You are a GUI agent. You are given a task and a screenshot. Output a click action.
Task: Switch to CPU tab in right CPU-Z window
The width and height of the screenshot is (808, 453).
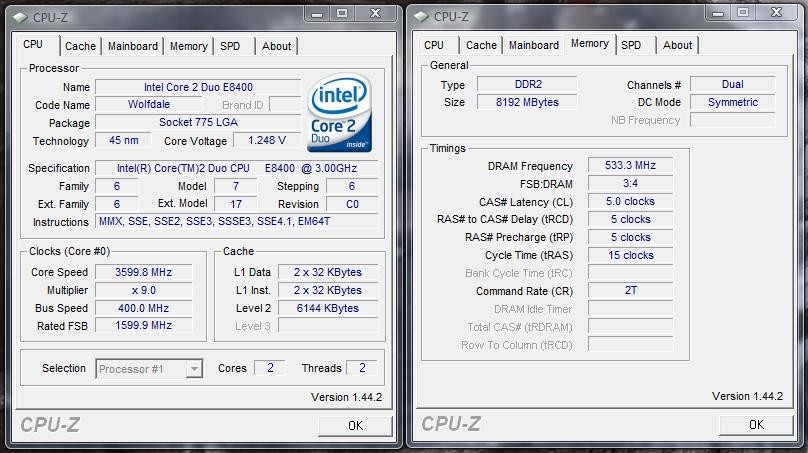[x=434, y=45]
